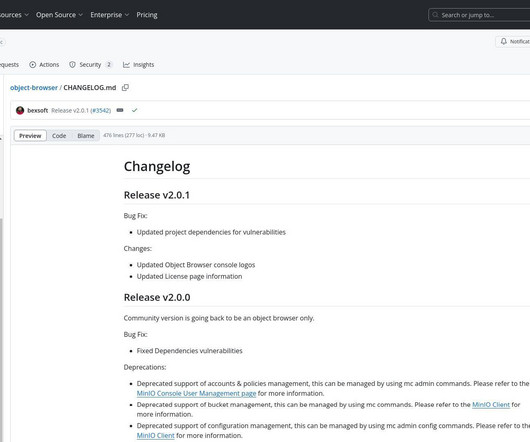This screenshot has width=530, height=442.
Task: Click the Insights graph icon
Action: [x=126, y=65]
